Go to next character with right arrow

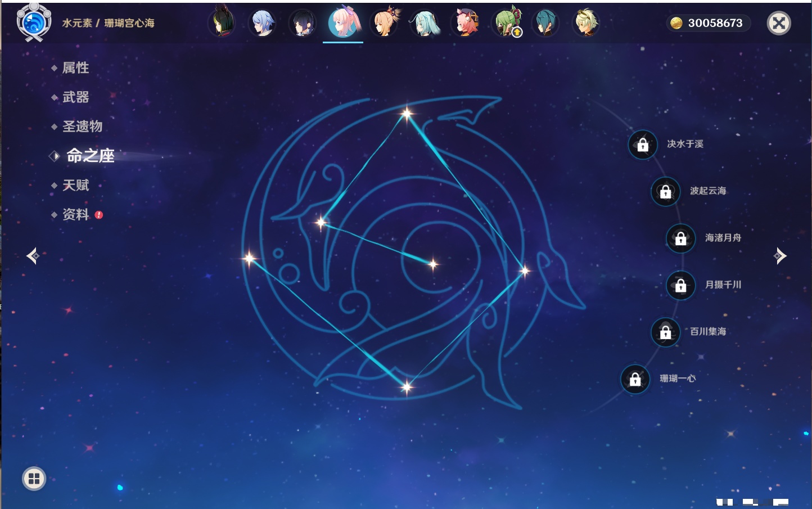tap(780, 256)
